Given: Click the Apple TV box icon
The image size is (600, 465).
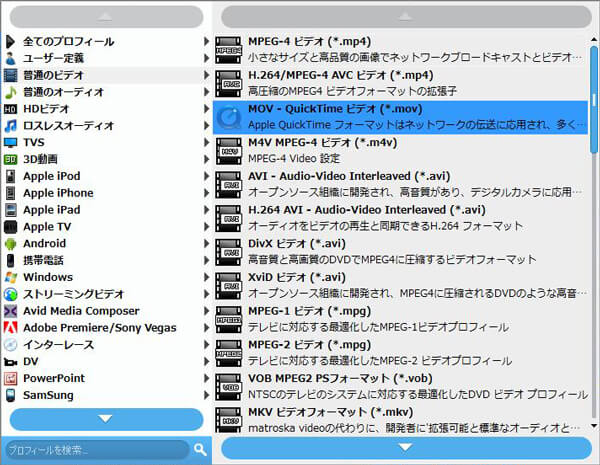Looking at the screenshot, I should (x=10, y=227).
